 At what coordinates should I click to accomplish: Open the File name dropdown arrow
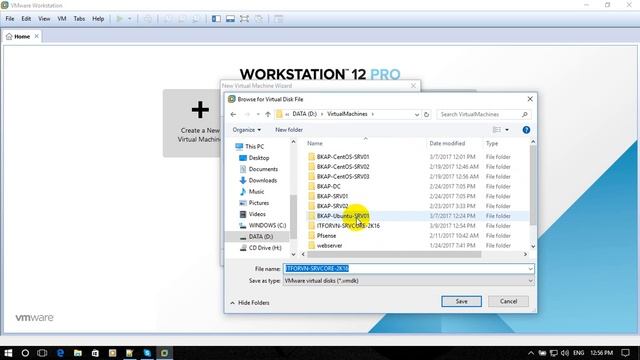pyautogui.click(x=530, y=269)
